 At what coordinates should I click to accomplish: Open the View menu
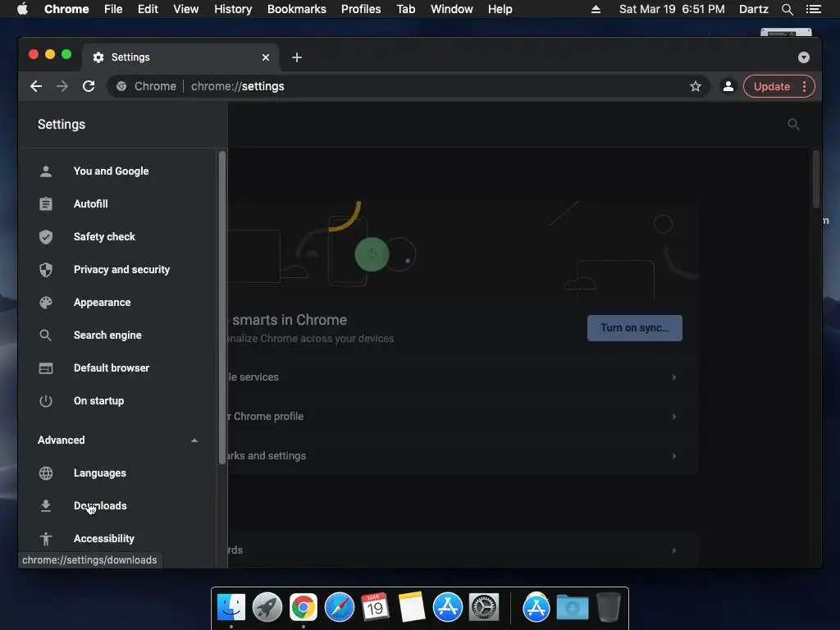186,9
